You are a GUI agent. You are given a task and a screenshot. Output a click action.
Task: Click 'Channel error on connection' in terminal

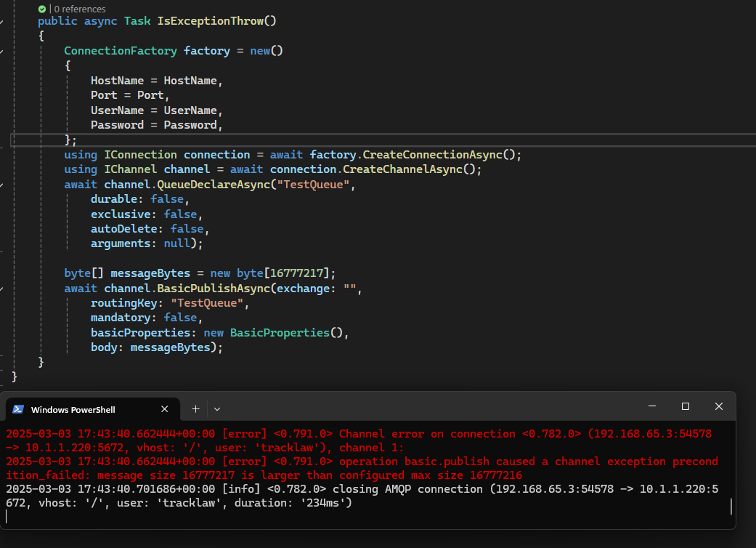[x=427, y=434]
